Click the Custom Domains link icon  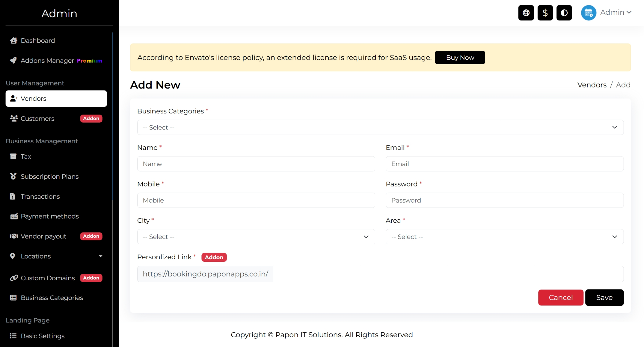(x=14, y=278)
